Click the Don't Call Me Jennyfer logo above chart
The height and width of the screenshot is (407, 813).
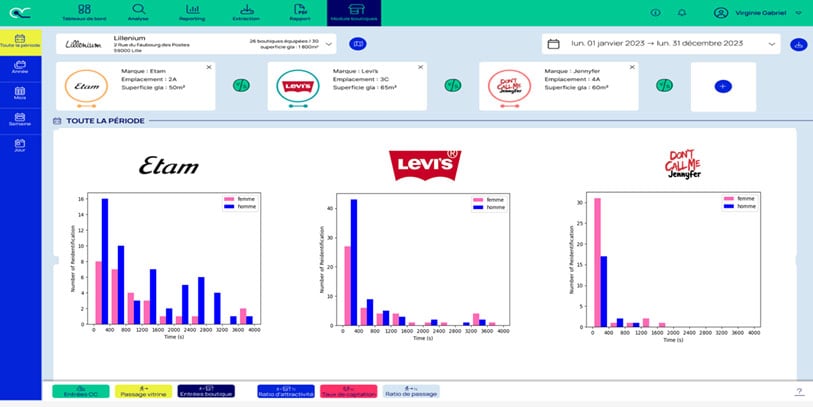[683, 164]
